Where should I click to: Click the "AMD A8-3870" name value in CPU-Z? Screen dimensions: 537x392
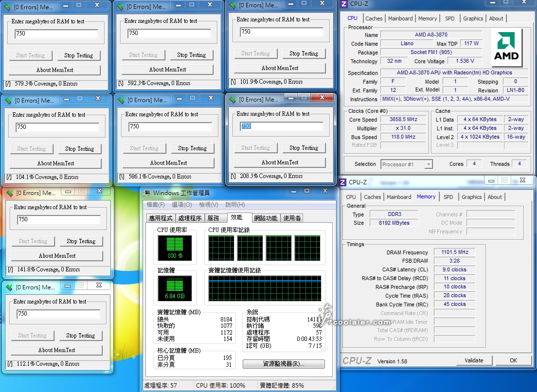[x=431, y=35]
